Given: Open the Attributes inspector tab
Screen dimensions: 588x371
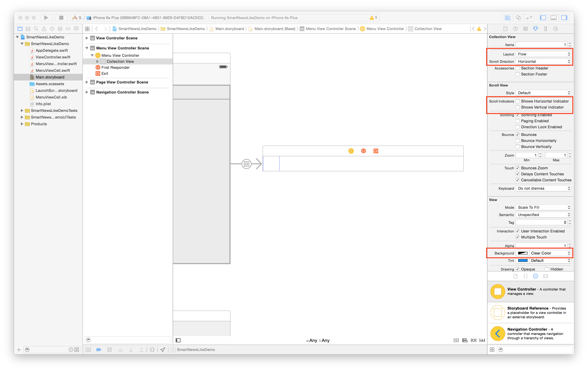Looking at the screenshot, I should pyautogui.click(x=536, y=29).
